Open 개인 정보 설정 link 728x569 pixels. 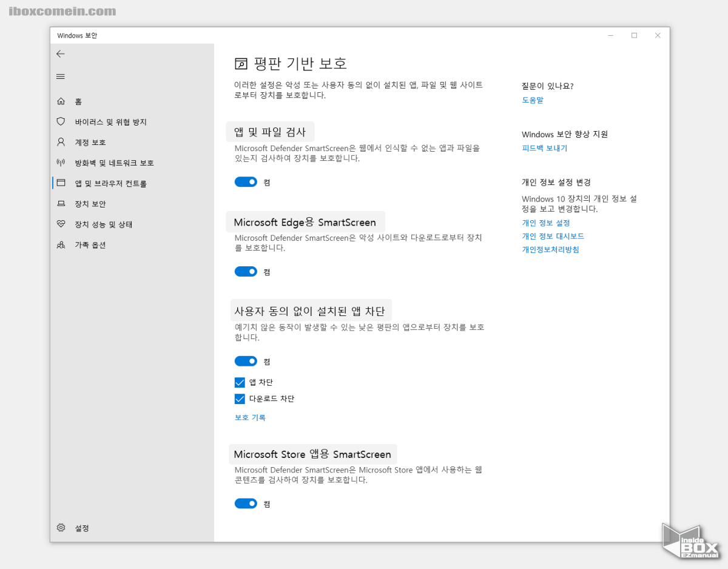point(546,223)
